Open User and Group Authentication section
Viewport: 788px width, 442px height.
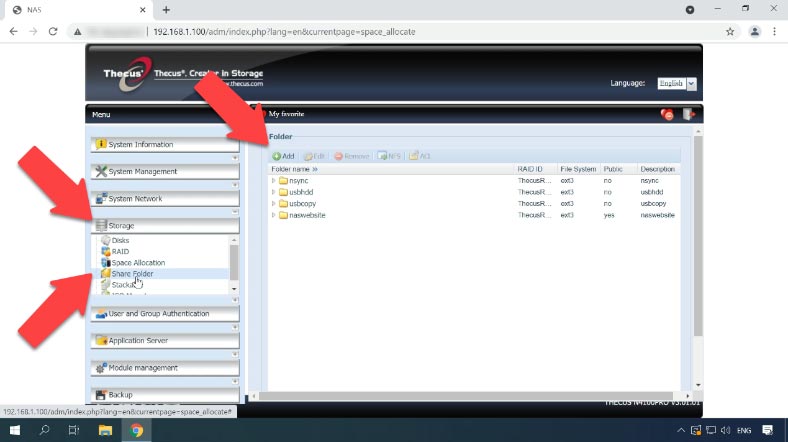tap(165, 314)
